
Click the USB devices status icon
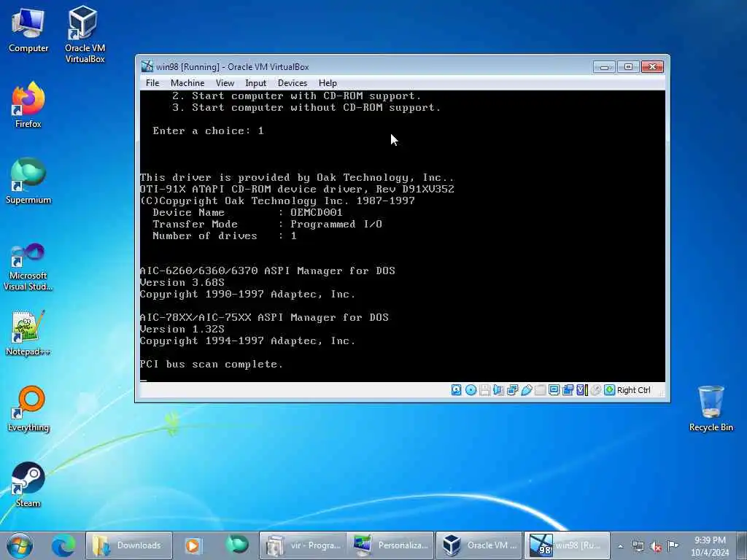click(x=526, y=390)
